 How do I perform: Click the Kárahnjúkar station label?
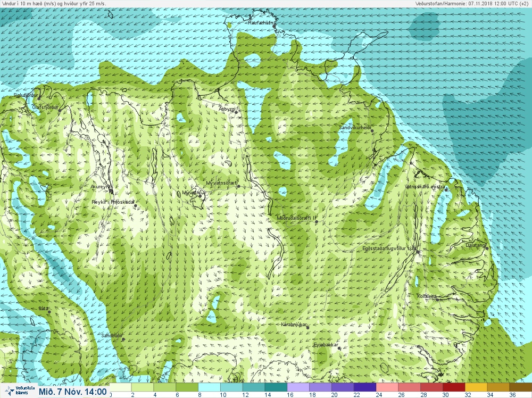[x=294, y=325]
